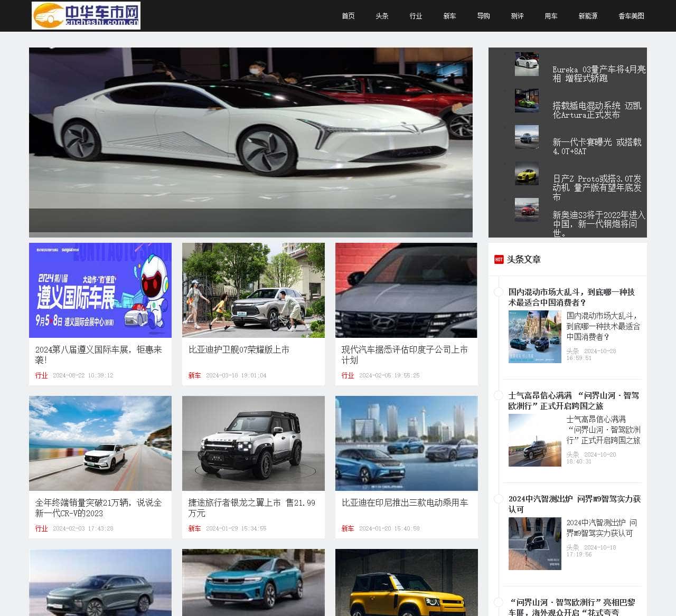Viewport: 676px width, 616px height.
Task: Click the 新一代卡宴 thumbnail image
Action: click(527, 137)
